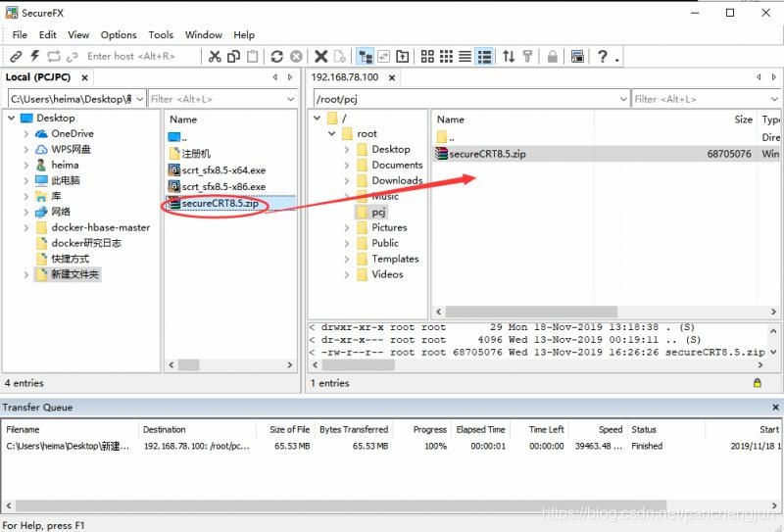784x532 pixels.
Task: Click the Connect chain-link toolbar icon
Action: tap(16, 56)
